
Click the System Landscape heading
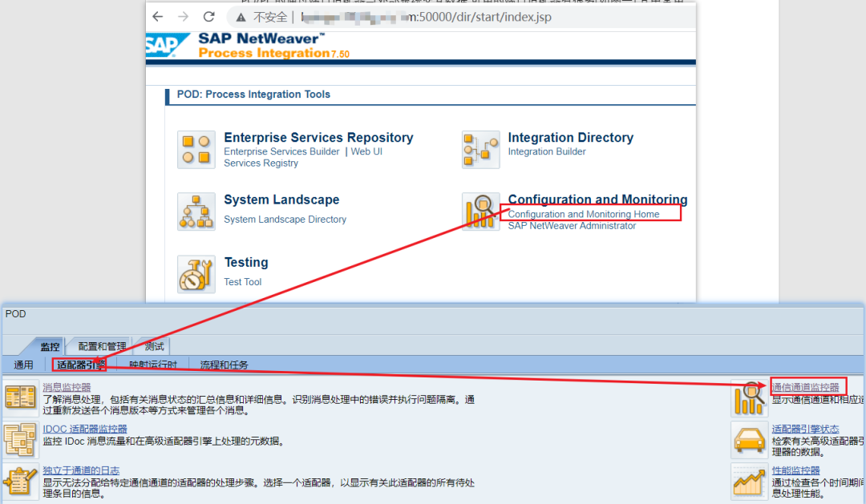click(x=281, y=200)
